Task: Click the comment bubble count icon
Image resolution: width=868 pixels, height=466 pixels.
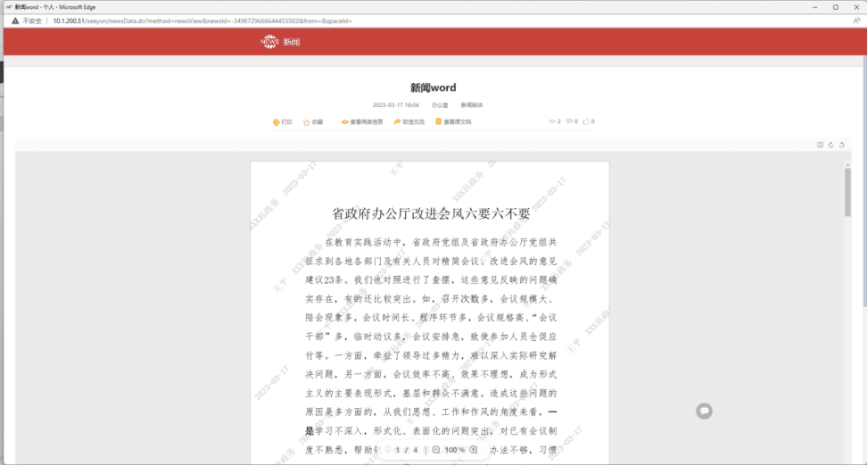Action: point(569,121)
